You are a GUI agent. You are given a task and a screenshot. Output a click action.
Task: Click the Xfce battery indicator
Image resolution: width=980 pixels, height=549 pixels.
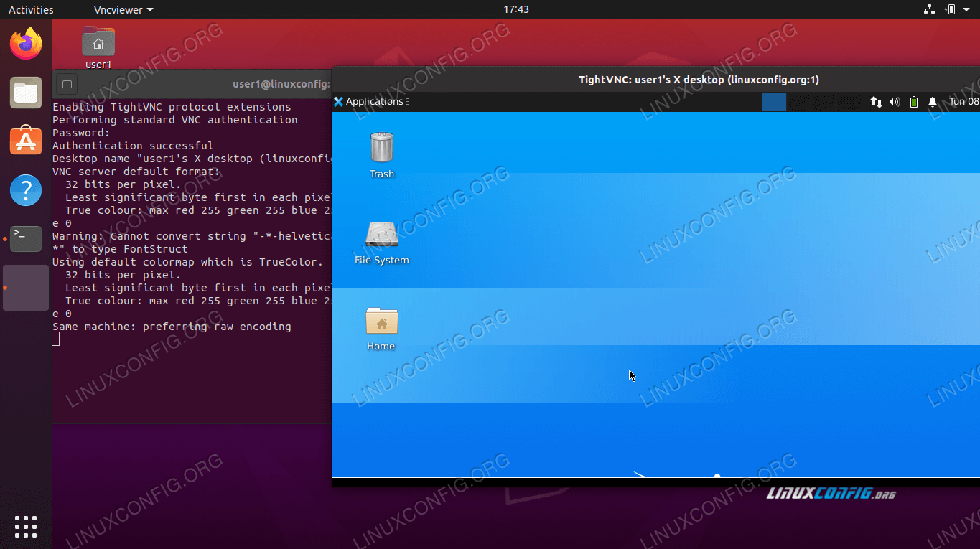(913, 102)
